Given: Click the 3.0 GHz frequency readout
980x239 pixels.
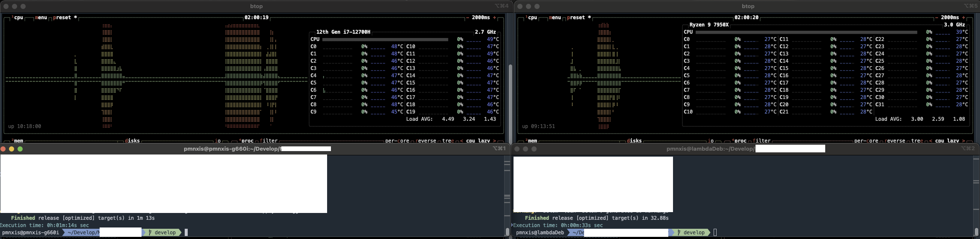Looking at the screenshot, I should 954,25.
